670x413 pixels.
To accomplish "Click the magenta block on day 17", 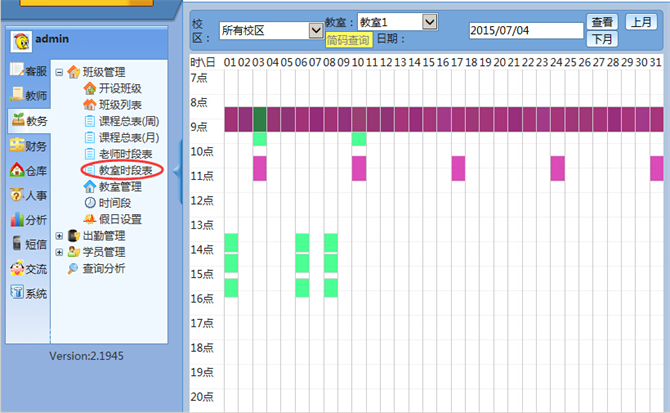I will pyautogui.click(x=458, y=168).
